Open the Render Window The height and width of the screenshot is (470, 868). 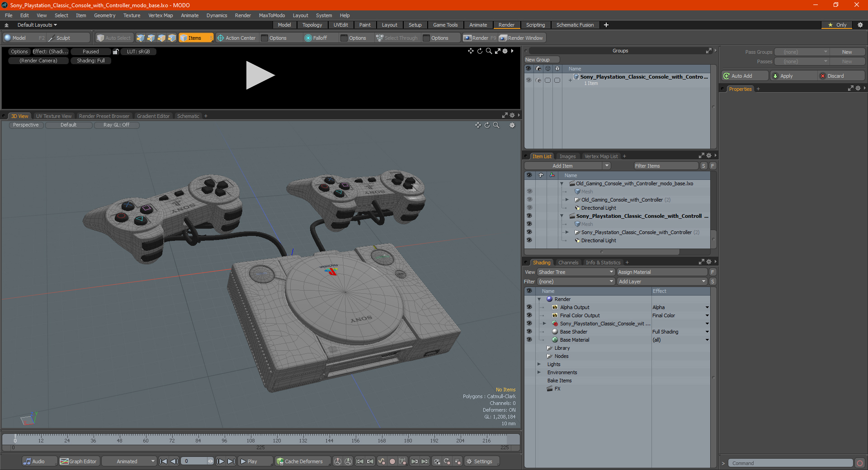point(521,38)
